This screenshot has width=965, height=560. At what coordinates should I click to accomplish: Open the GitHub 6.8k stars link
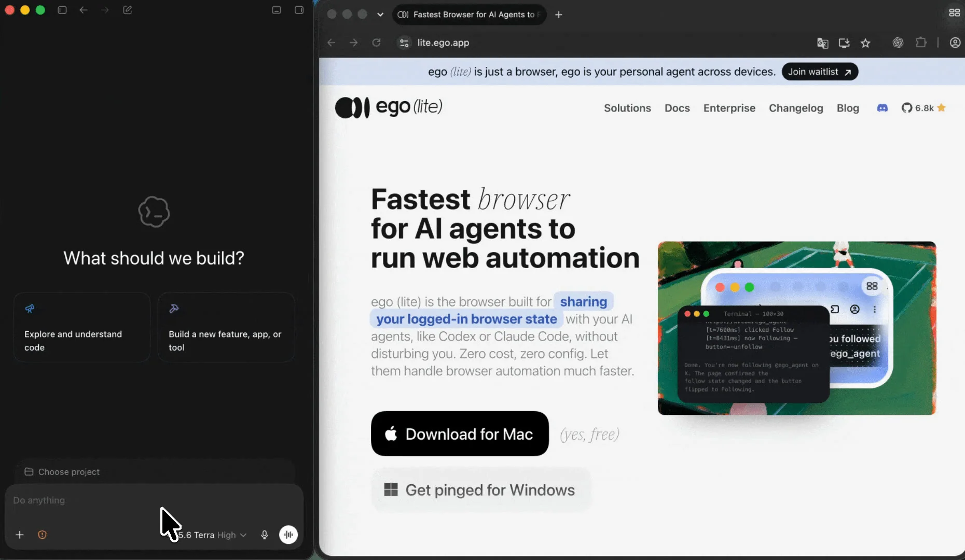(x=924, y=108)
